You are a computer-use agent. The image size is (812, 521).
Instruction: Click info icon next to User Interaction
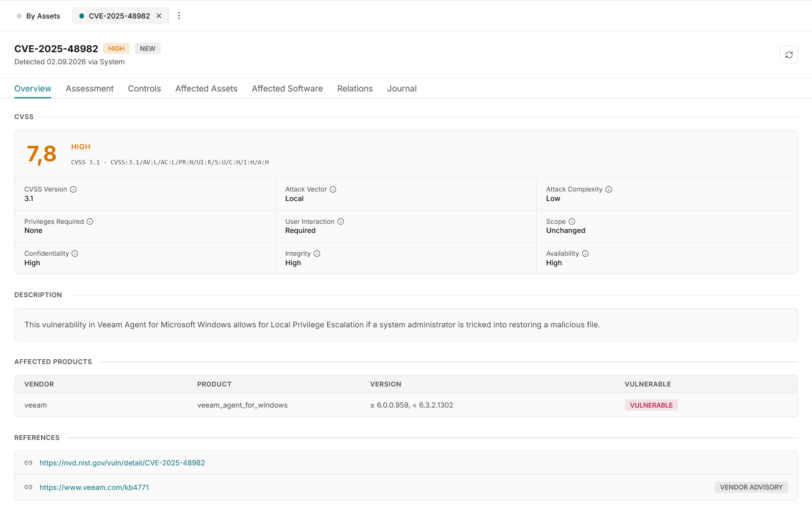pos(340,222)
